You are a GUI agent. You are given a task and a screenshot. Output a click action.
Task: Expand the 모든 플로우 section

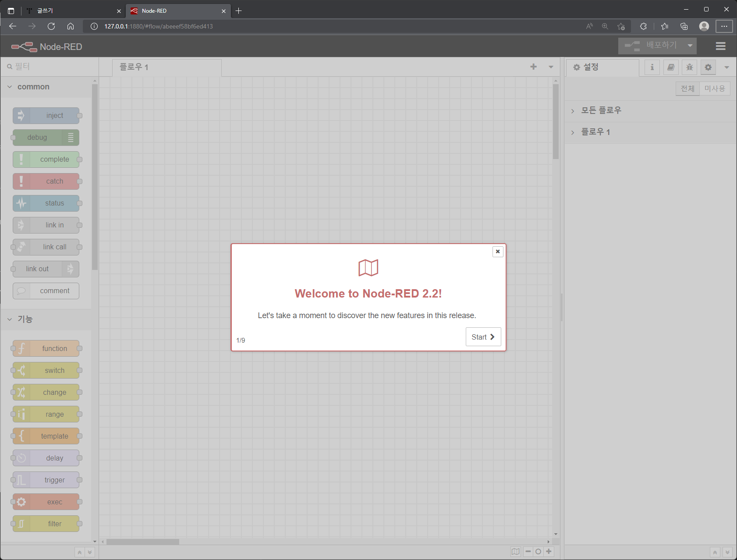[x=650, y=110]
